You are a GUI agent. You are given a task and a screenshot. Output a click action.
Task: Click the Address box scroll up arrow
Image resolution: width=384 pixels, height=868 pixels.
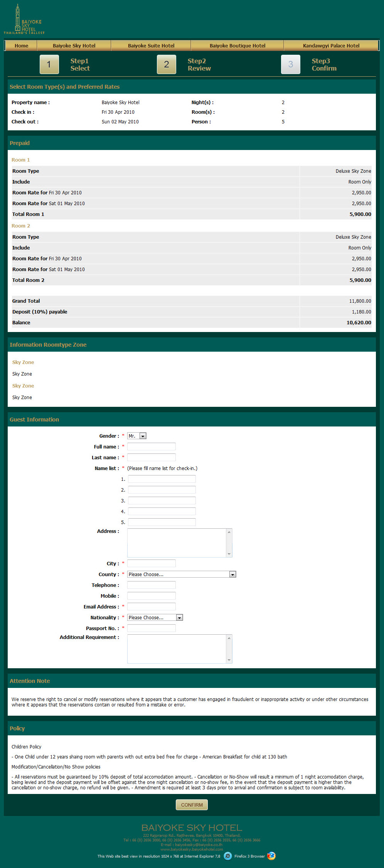tap(229, 532)
